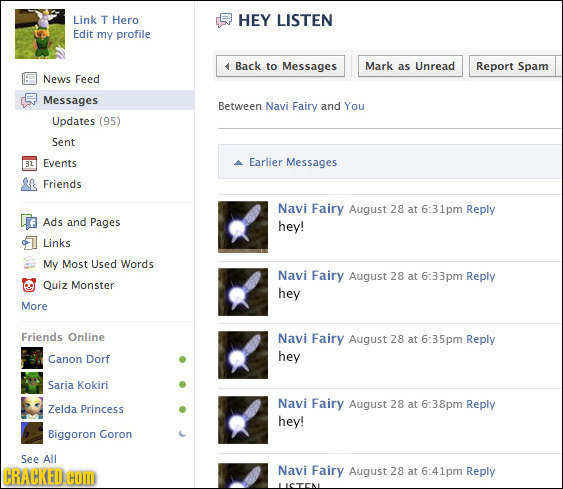Click the HEY LISTEN conversation title
Screen dimensions: 563x489
coord(285,20)
